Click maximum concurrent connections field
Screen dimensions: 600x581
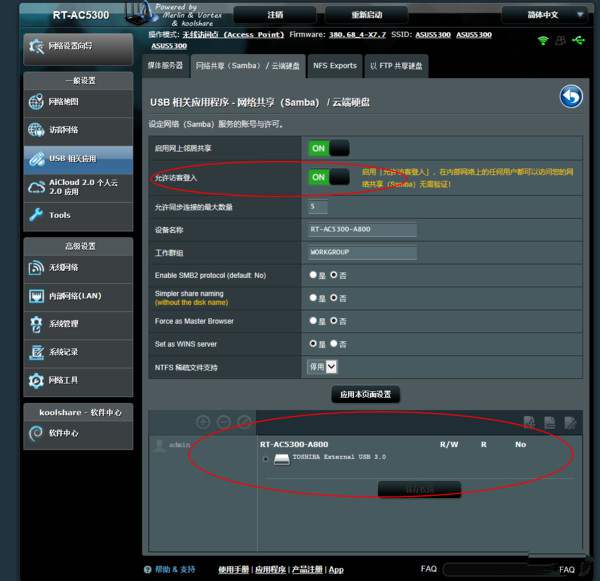318,207
